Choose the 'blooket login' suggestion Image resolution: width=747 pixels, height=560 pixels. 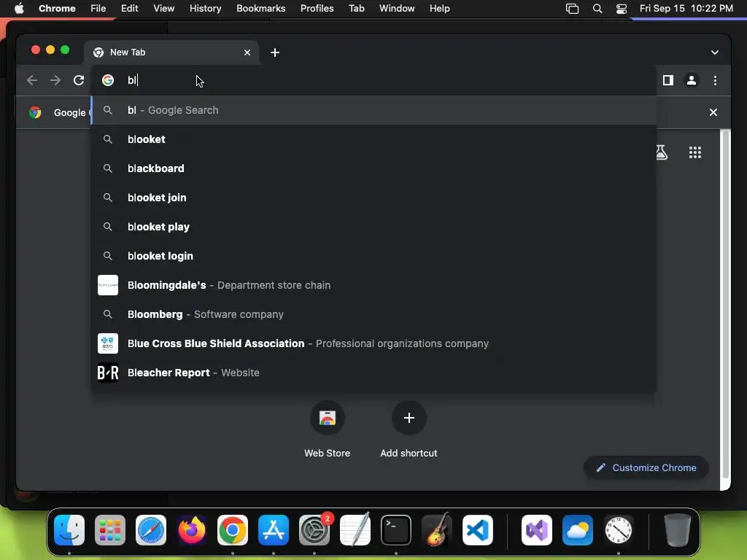[x=374, y=256]
